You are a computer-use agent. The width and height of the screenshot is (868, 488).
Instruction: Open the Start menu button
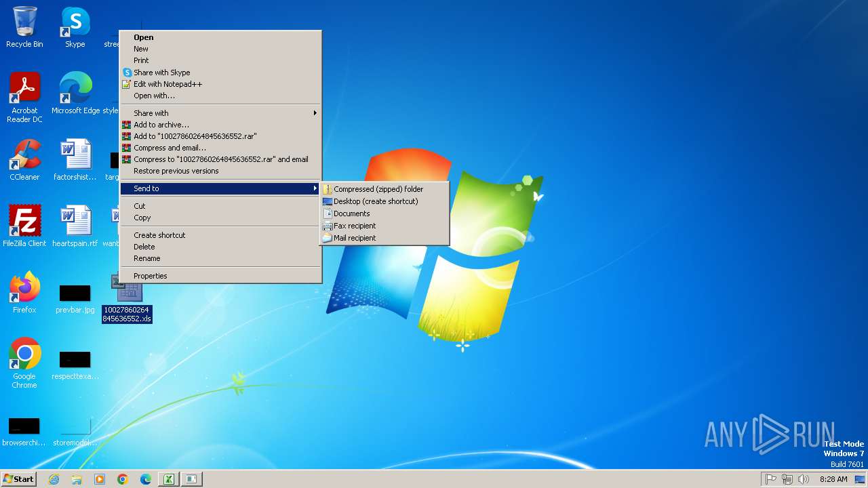pyautogui.click(x=18, y=479)
